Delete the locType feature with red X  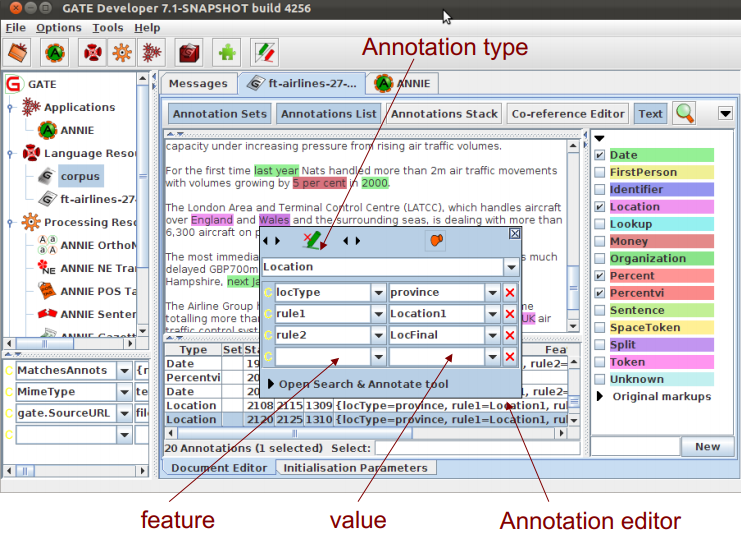tap(510, 293)
